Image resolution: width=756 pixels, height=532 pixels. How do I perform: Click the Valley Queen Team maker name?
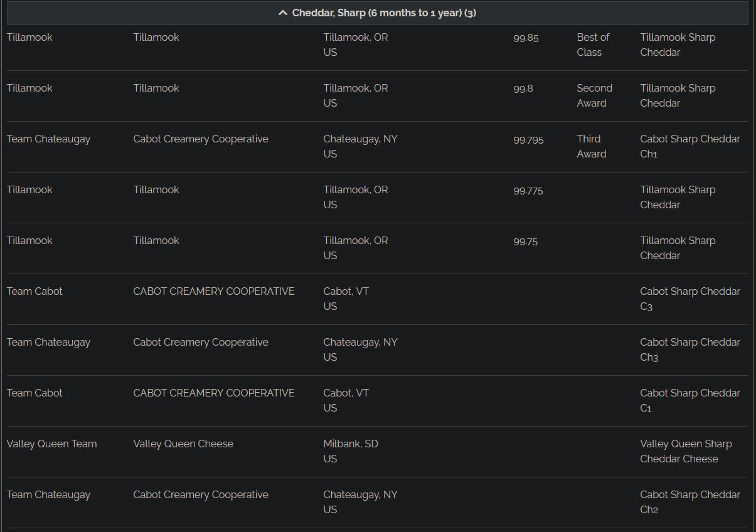pos(51,444)
